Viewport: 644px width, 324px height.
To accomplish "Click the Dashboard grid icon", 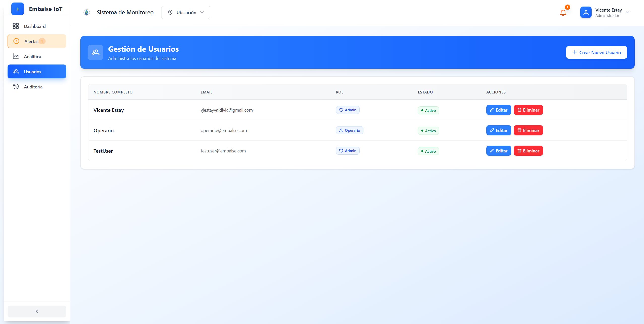I will 16,26.
